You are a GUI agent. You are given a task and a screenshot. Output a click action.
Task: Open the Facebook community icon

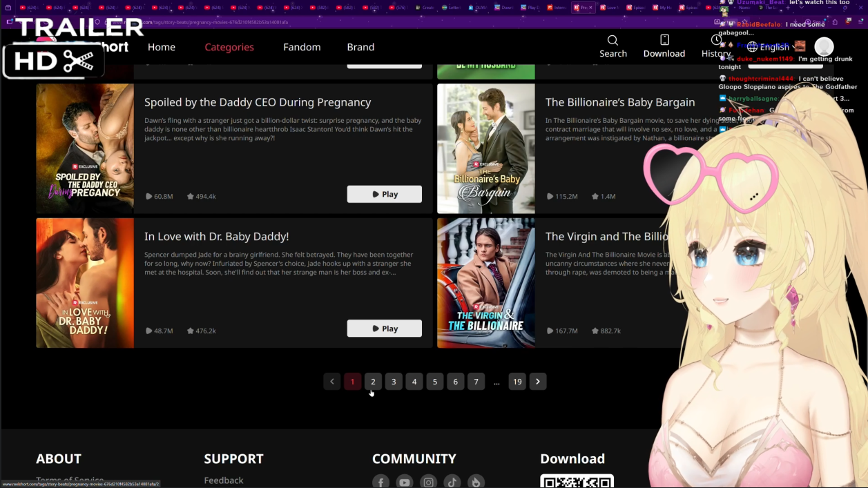[x=380, y=482]
